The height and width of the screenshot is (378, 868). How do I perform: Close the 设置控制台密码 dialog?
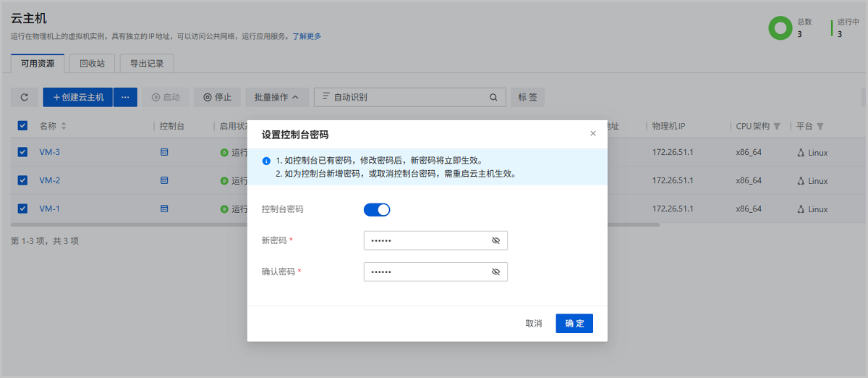[593, 134]
